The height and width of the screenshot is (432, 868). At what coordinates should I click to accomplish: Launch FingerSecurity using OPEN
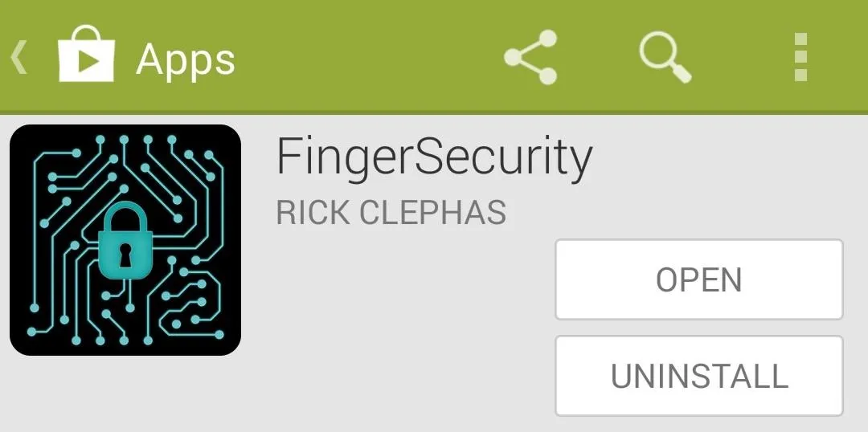click(x=699, y=279)
